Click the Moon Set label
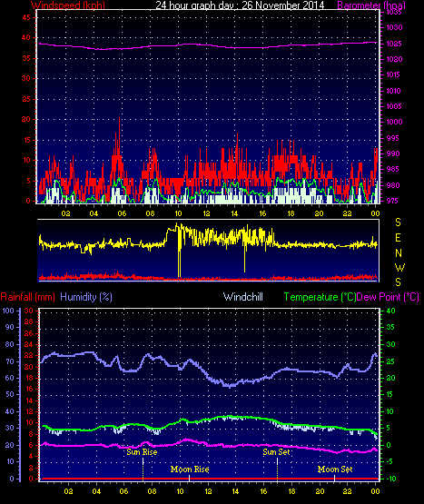The image size is (424, 504). click(335, 469)
